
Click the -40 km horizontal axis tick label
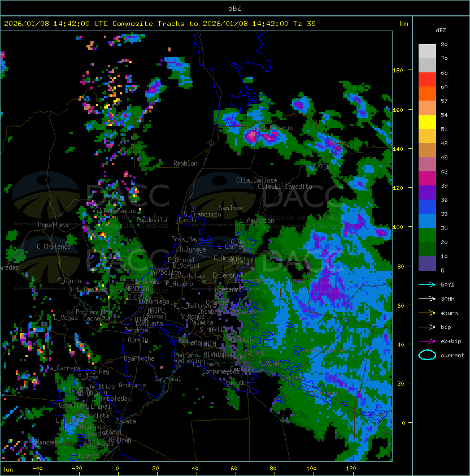38,469
